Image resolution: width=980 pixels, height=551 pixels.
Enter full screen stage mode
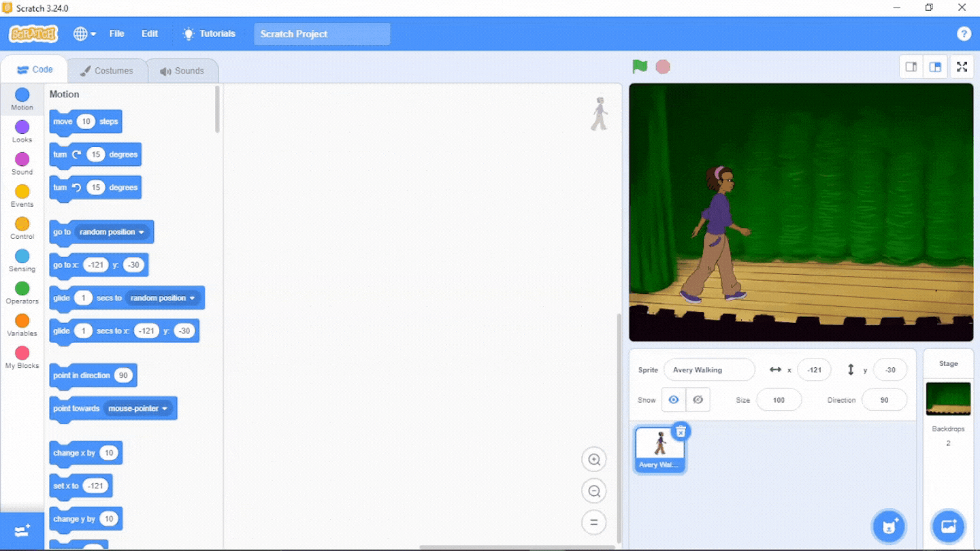[962, 67]
